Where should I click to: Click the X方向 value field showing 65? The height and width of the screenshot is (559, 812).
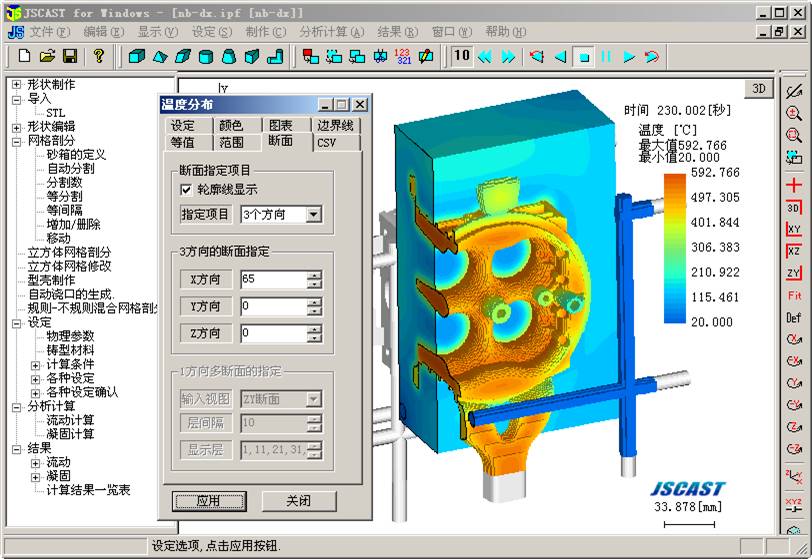pos(273,279)
